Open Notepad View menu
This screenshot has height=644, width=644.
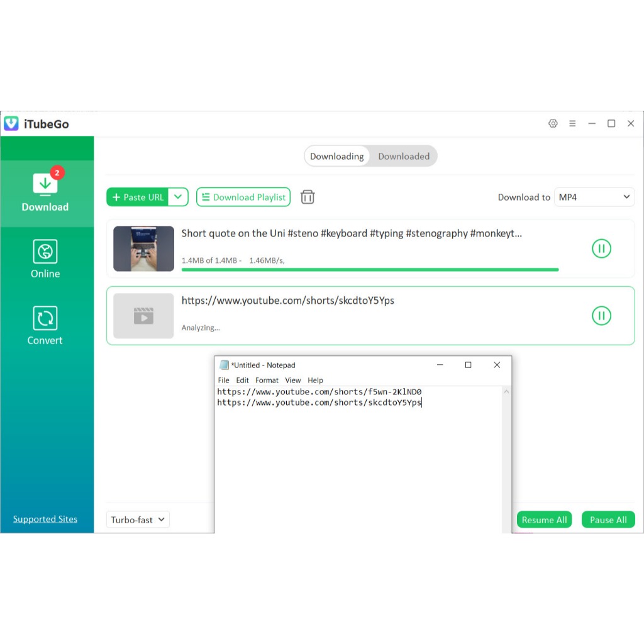point(293,380)
